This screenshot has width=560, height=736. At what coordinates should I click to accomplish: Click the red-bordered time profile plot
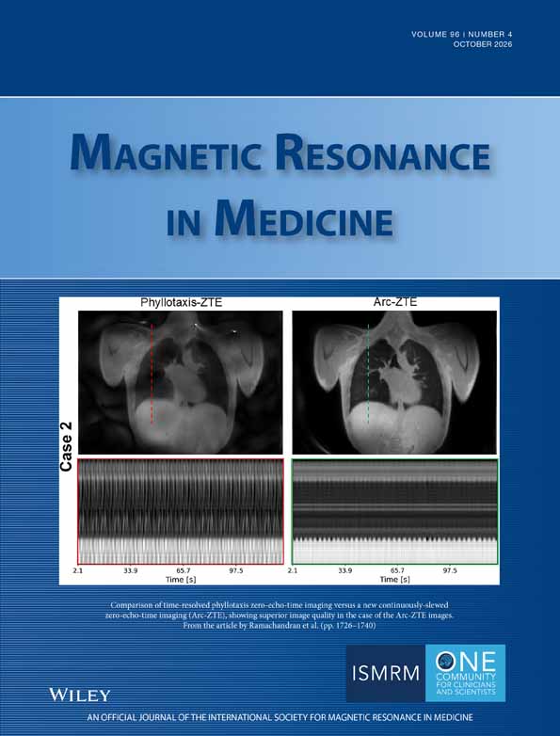pos(181,512)
